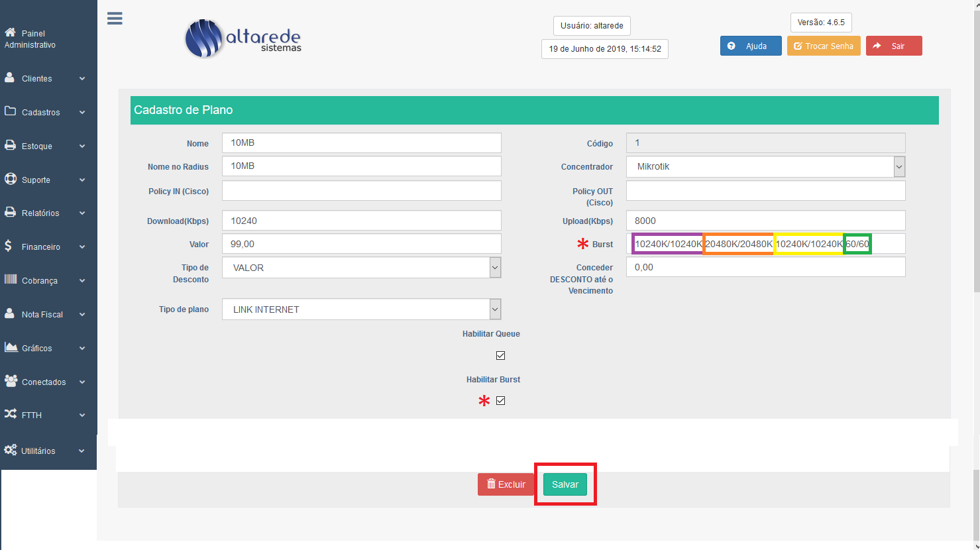Click the Cobrança barcode icon

[11, 280]
